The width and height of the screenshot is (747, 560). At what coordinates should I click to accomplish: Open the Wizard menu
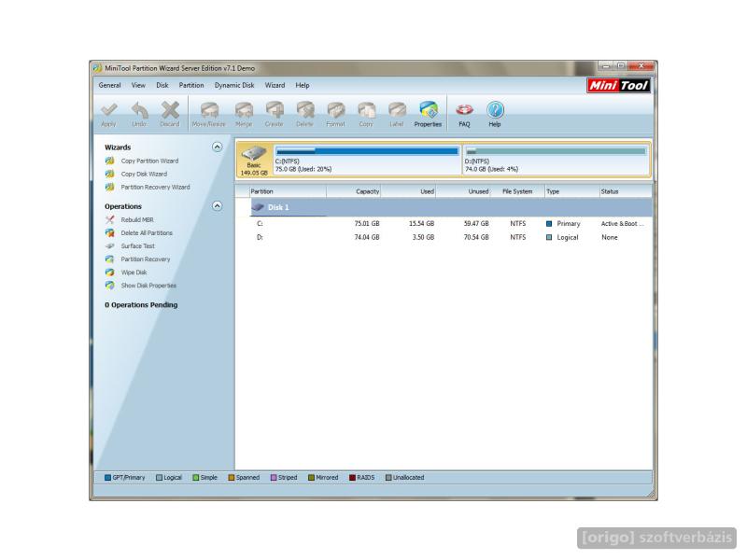pos(275,85)
